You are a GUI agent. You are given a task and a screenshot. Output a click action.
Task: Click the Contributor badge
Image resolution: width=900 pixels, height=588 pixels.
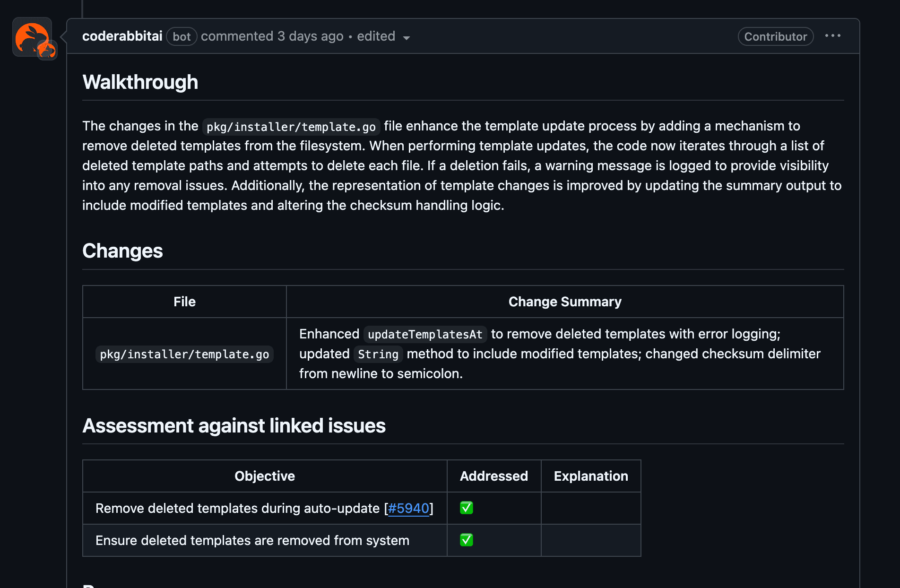[x=775, y=36]
